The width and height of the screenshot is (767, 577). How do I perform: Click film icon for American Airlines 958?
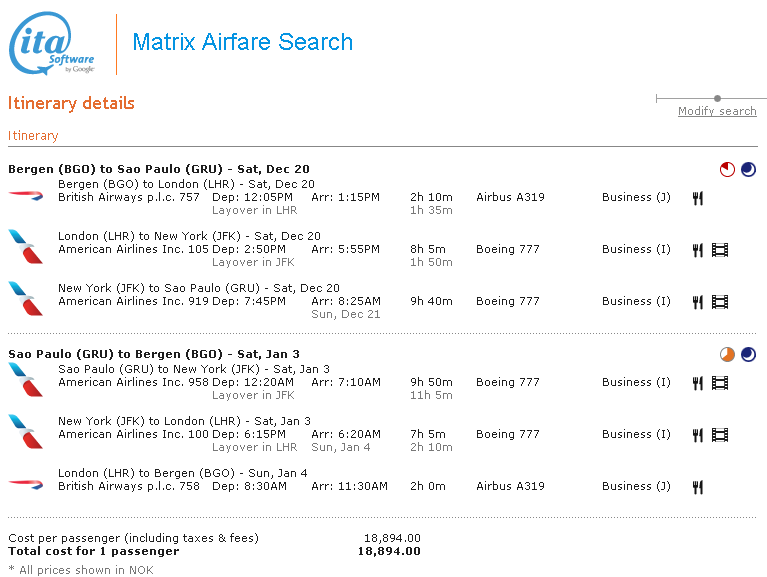(720, 383)
